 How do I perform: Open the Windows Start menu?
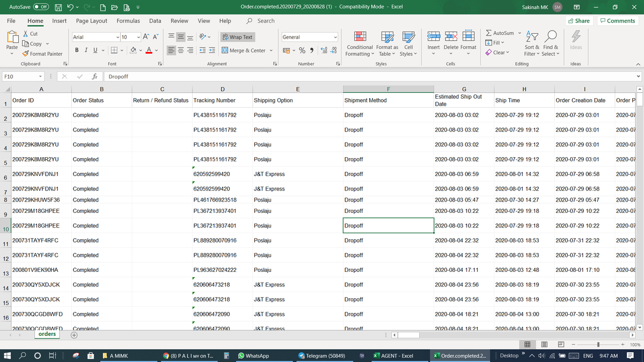point(8,356)
